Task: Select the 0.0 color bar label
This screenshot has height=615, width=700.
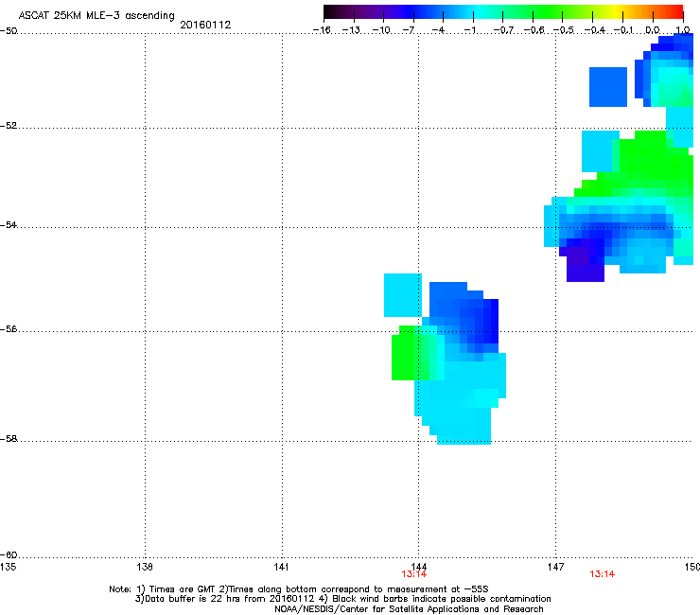Action: pos(653,30)
